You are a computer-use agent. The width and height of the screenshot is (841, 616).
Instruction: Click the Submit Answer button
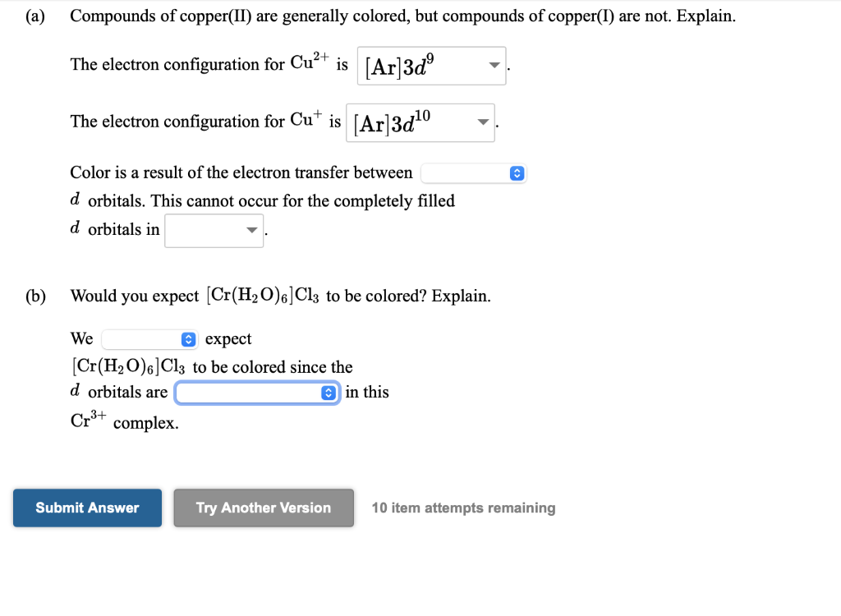click(87, 508)
